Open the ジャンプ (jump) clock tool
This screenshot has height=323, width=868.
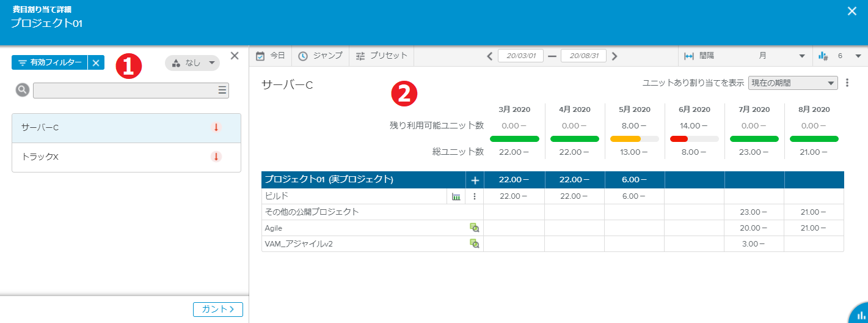click(x=320, y=56)
